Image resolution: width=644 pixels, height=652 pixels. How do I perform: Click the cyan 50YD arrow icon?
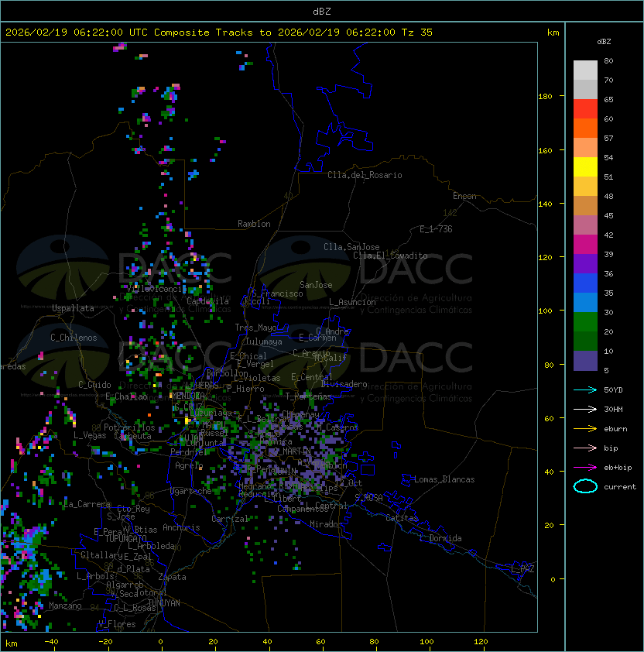pos(585,389)
